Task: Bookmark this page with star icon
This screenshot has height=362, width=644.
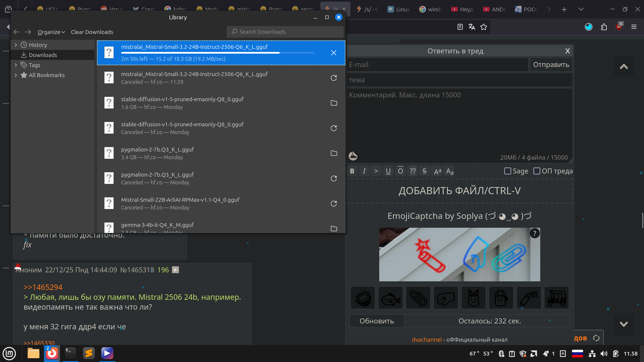Action: coord(483,27)
